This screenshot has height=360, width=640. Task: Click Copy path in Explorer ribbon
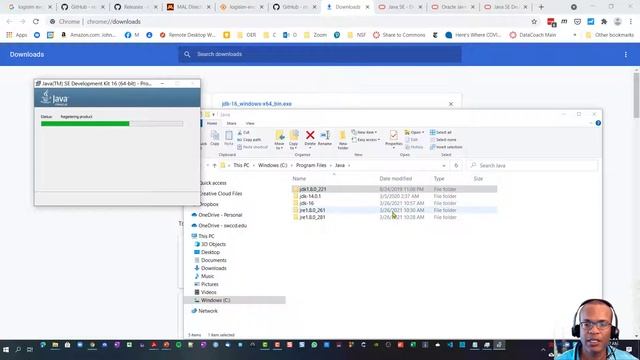click(249, 140)
